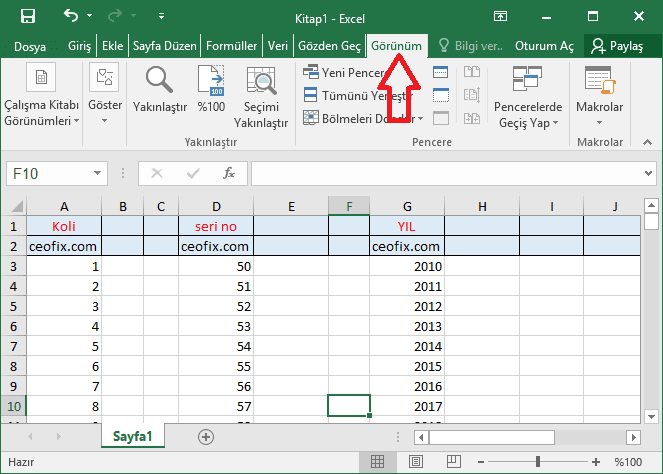Click the Save icon in the title bar

[28, 16]
